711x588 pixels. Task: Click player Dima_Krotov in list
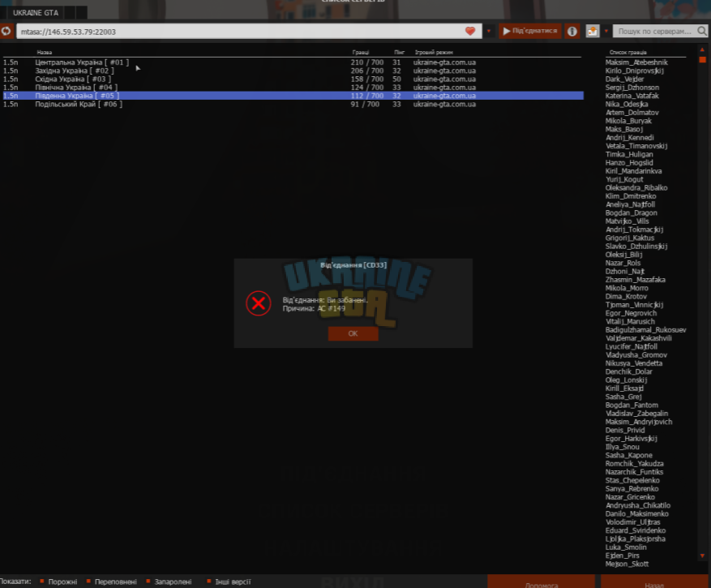tap(626, 296)
